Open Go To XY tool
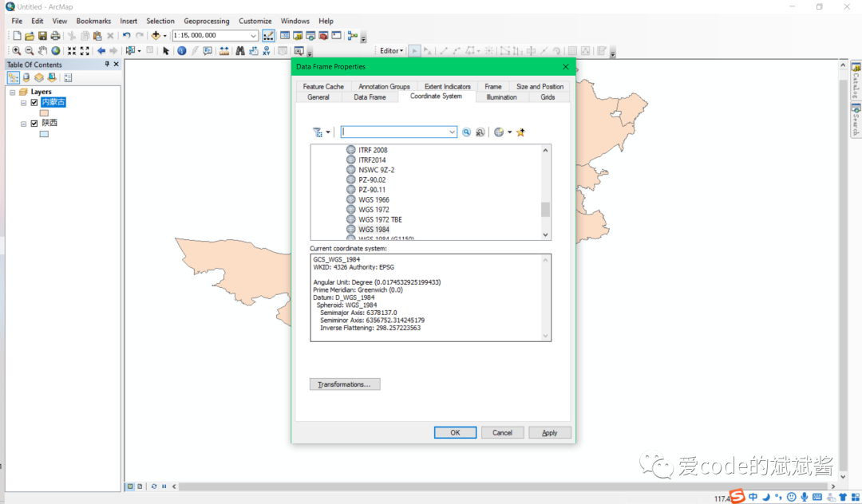 pos(266,50)
